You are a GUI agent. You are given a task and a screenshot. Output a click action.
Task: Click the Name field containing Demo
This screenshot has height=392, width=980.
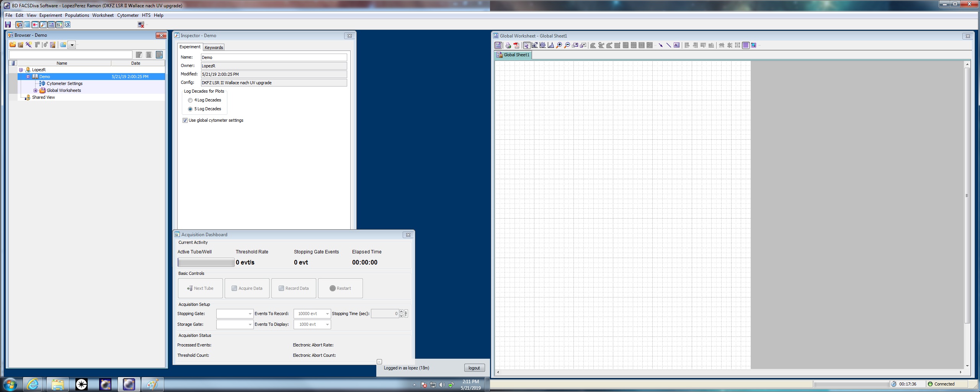point(274,57)
